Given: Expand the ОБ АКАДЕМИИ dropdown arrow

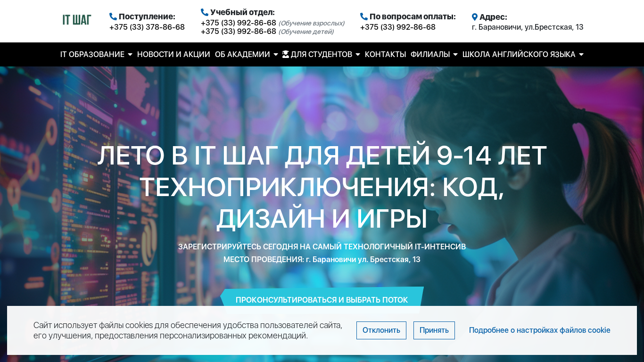Looking at the screenshot, I should (x=276, y=55).
